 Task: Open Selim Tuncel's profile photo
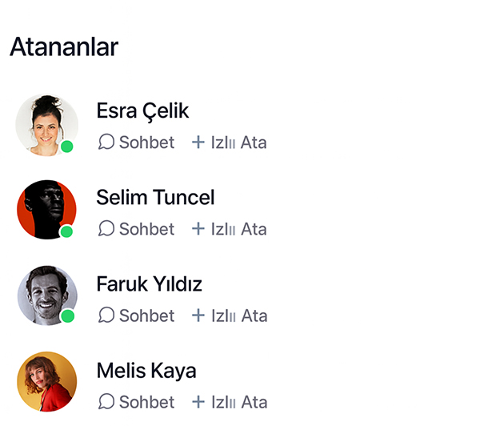46,210
